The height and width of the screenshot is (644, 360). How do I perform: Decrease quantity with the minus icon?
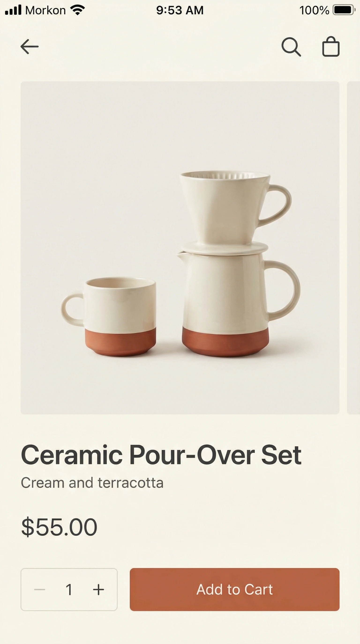point(40,589)
